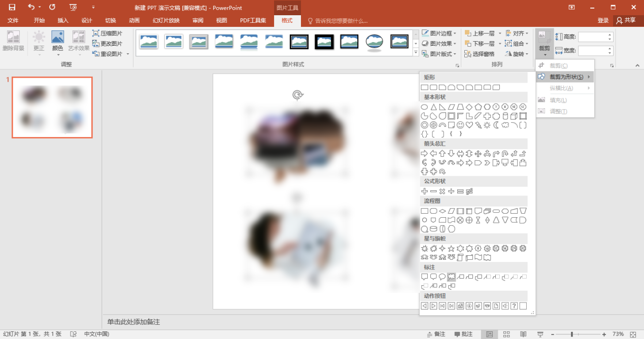Toggle the Notes (备注) pane button
Viewport: 644px width, 339px height.
pos(435,334)
